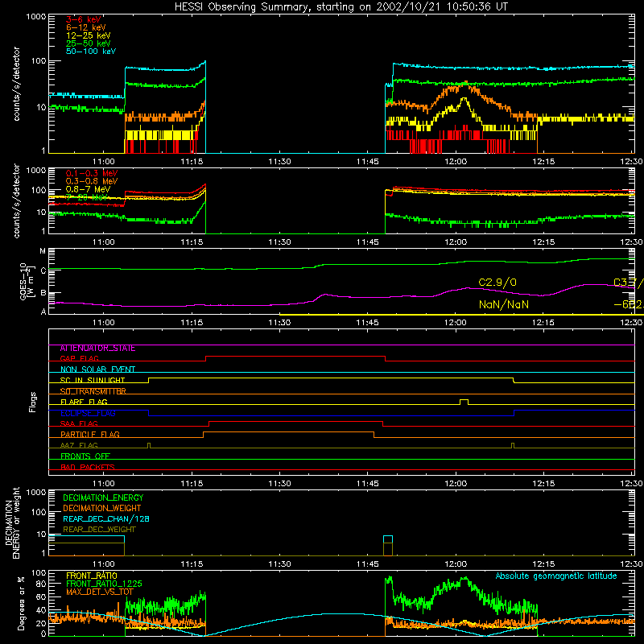Select the ECLIPSE_FLAG label
The width and height of the screenshot is (644, 644).
coord(88,413)
